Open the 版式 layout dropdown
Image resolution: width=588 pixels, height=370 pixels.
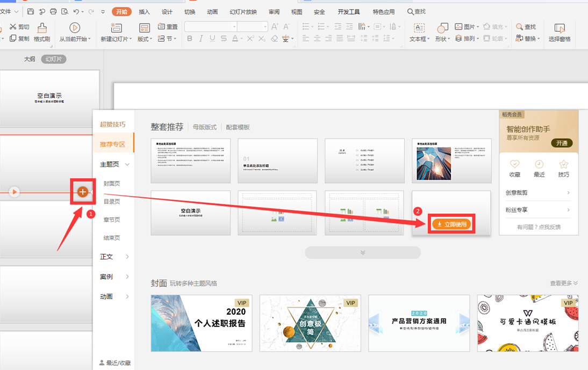[145, 32]
